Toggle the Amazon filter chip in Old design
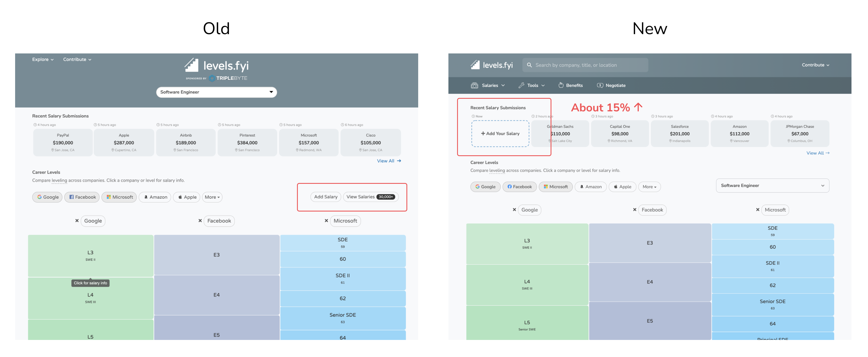 155,197
